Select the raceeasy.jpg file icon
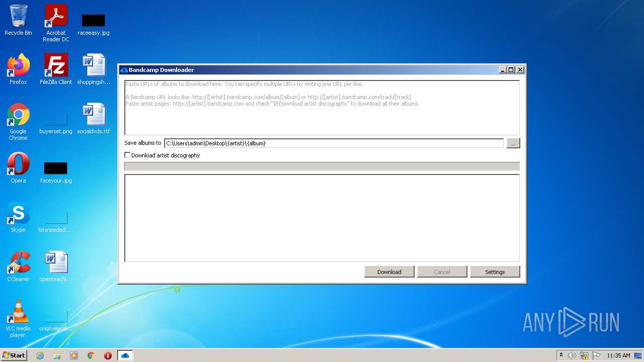The height and width of the screenshot is (362, 644). click(x=93, y=24)
